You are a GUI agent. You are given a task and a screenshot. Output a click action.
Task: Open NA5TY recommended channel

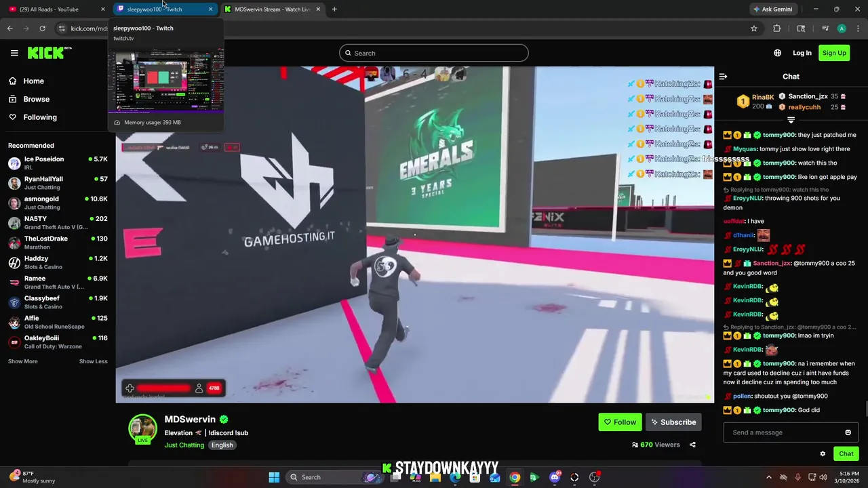point(58,223)
